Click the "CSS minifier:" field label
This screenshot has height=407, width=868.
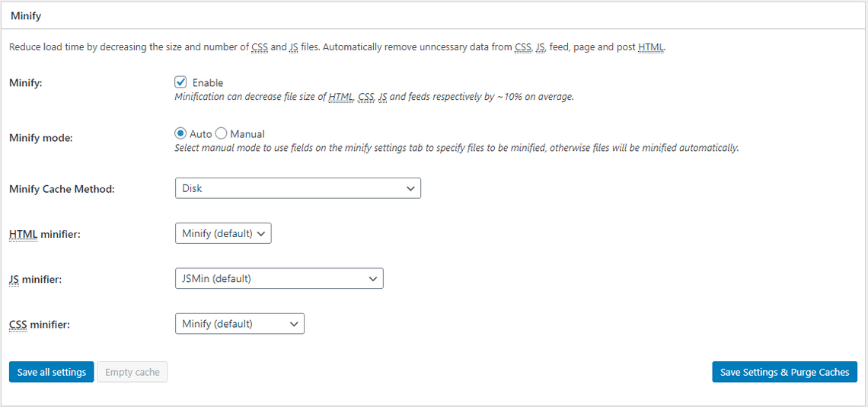pyautogui.click(x=40, y=325)
